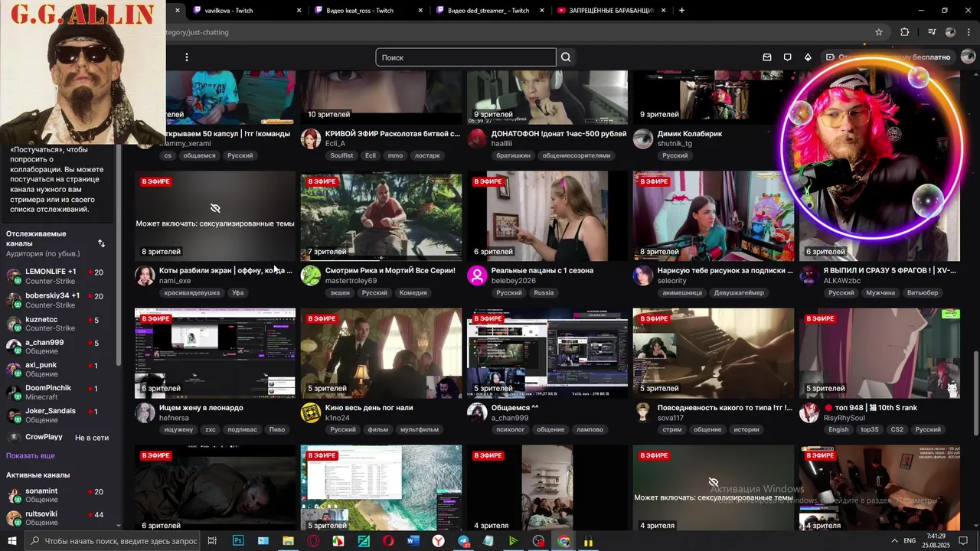Click Показать еще in followed channels
This screenshot has width=980, height=551.
coord(31,455)
